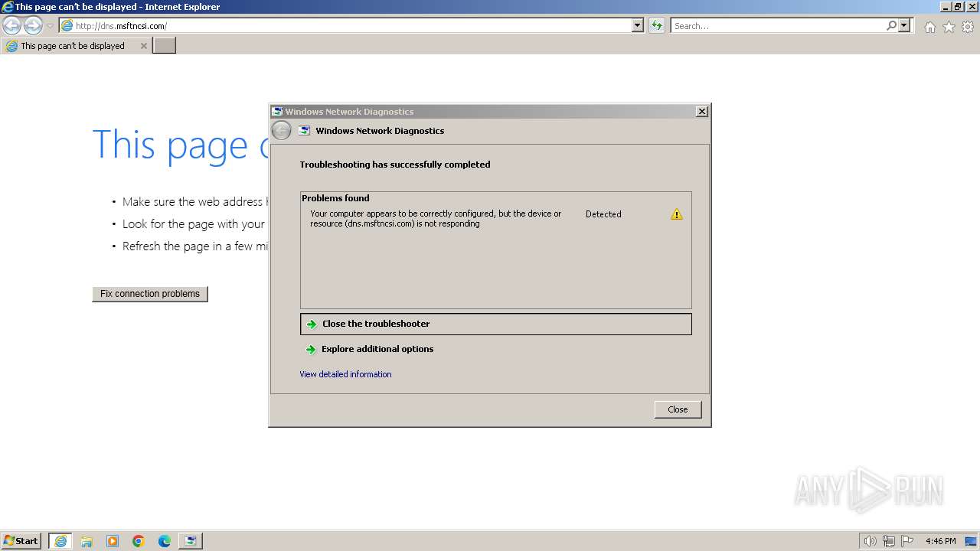Launch Windows Media Player taskbar icon

click(113, 541)
